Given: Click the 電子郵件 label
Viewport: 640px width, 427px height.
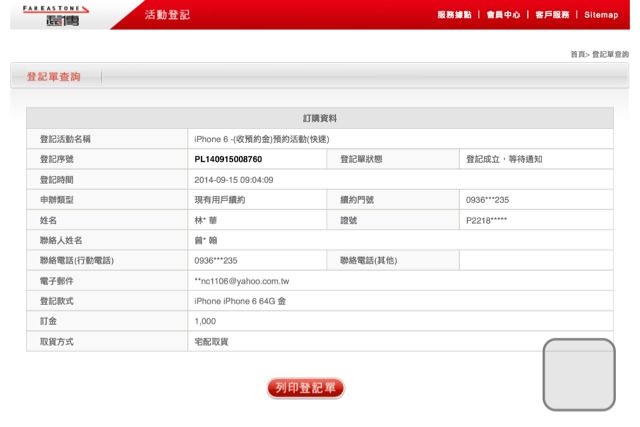Looking at the screenshot, I should tap(56, 281).
